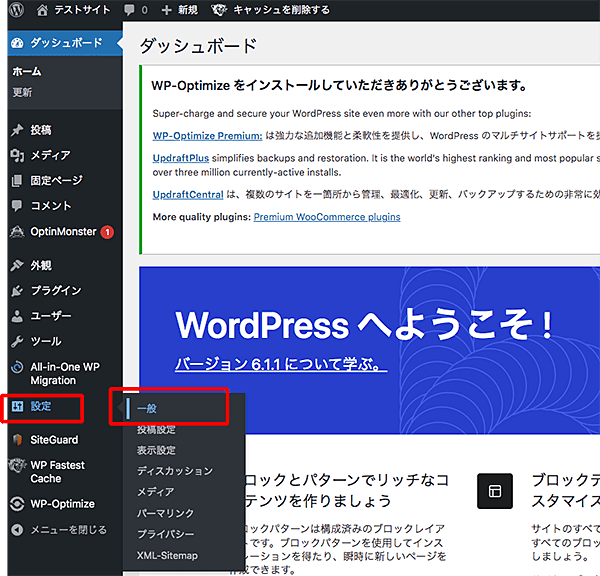Open OptinMonster menu label
The width and height of the screenshot is (600, 576).
(64, 232)
